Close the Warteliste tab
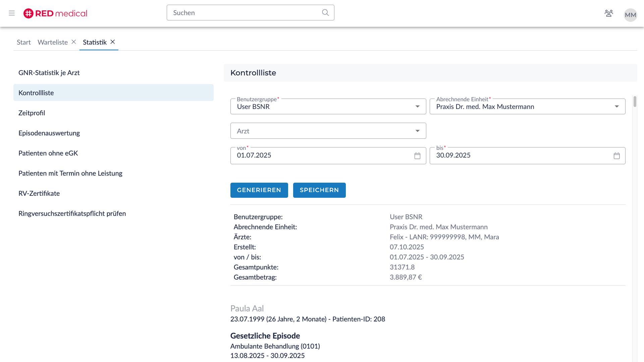This screenshot has height=362, width=644. pyautogui.click(x=74, y=42)
